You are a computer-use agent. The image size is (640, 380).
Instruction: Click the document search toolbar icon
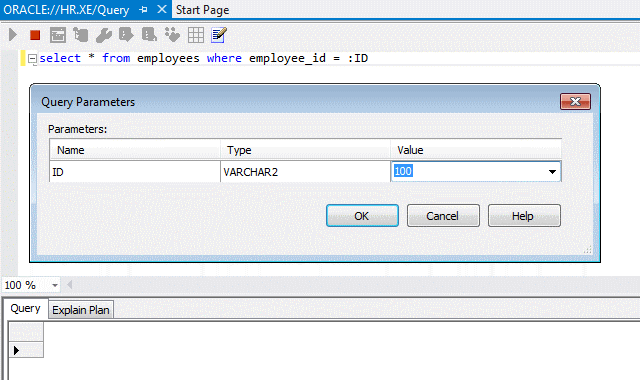(x=149, y=35)
